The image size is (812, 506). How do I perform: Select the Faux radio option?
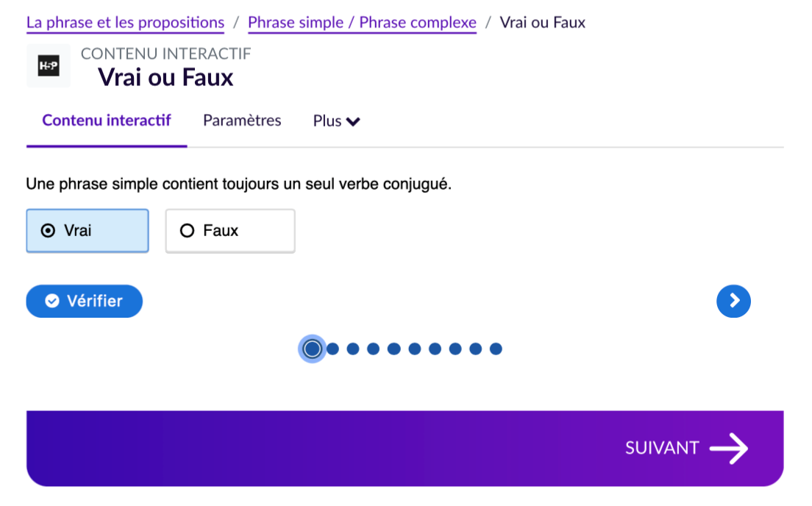[229, 231]
